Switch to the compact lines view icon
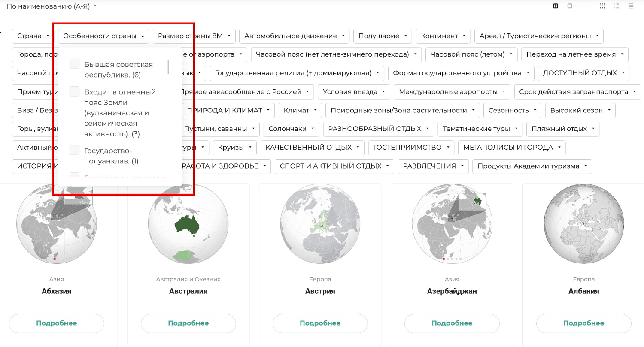The width and height of the screenshot is (644, 347). (x=631, y=6)
